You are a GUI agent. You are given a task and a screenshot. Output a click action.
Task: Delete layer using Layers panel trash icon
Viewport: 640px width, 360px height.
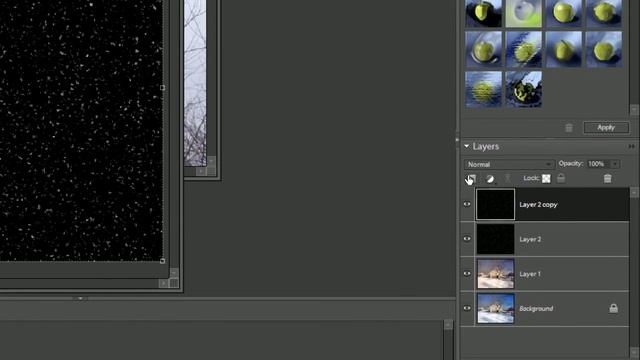pyautogui.click(x=607, y=178)
